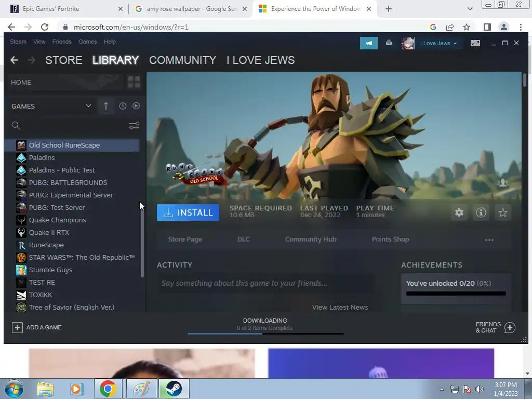Click the activity status input field
This screenshot has height=399, width=532.
[265, 283]
